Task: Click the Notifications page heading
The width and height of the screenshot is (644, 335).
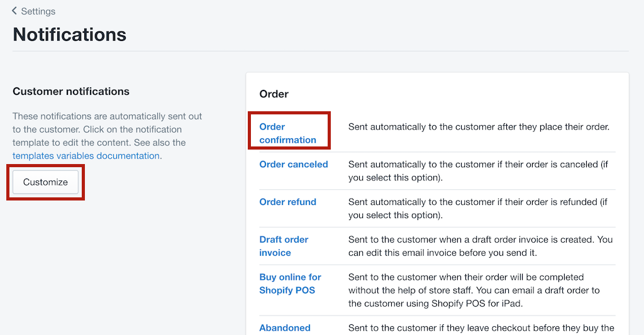Action: 69,35
